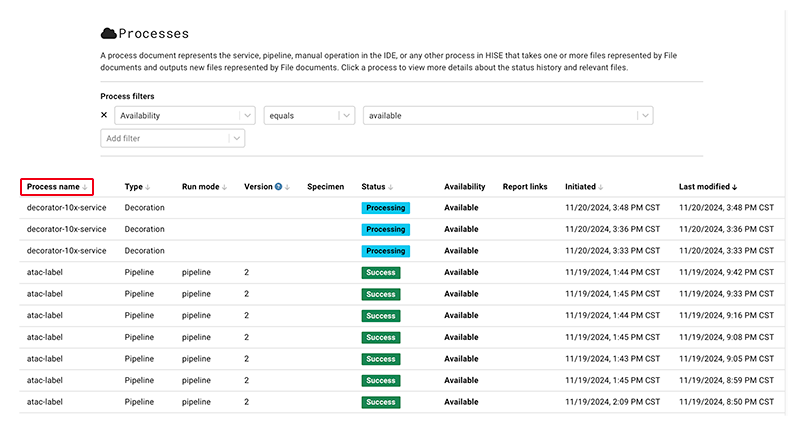Open the equals operator dropdown
Image resolution: width=800 pixels, height=422 pixels.
click(x=346, y=116)
